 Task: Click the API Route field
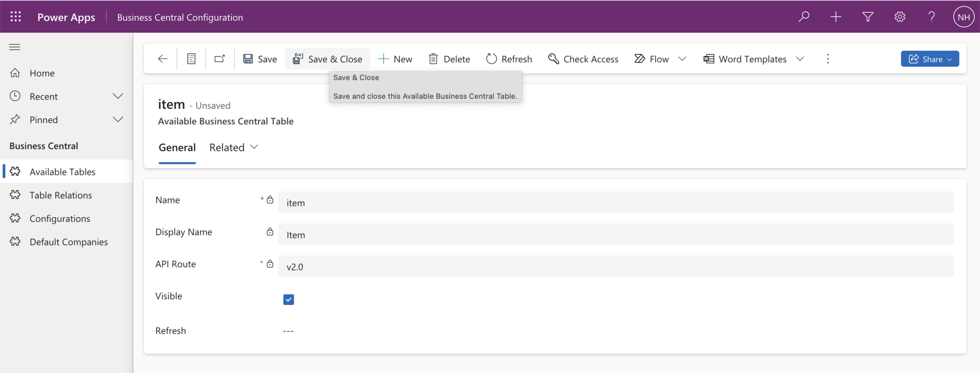point(616,266)
